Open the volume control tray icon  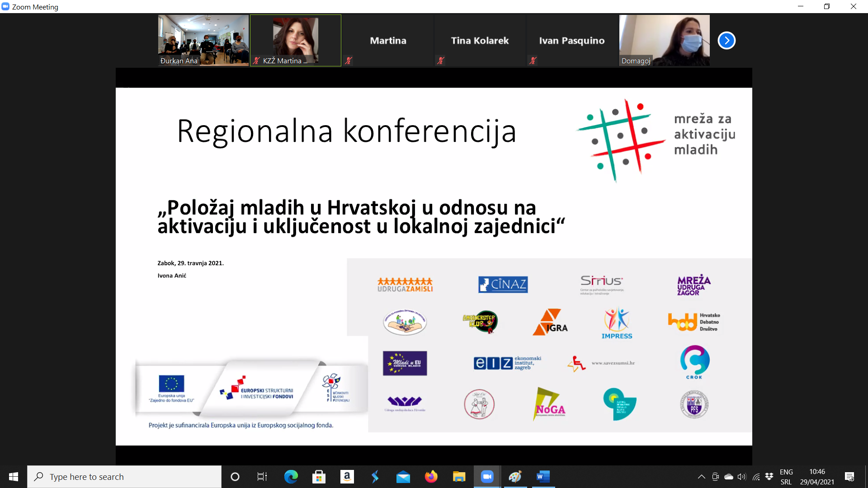[x=742, y=477]
